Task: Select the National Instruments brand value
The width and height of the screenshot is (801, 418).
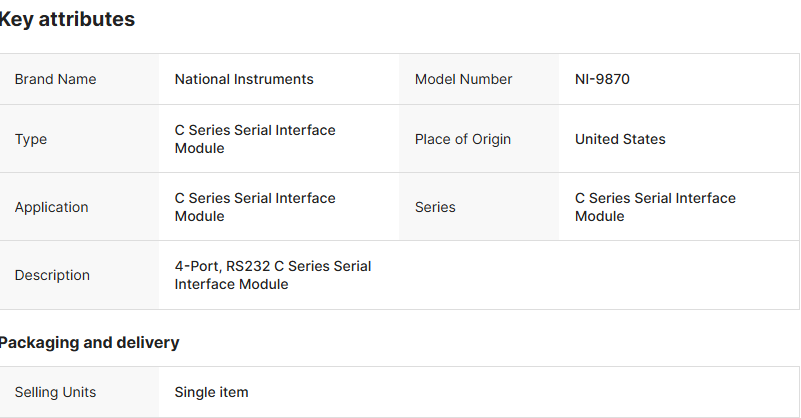Action: coord(244,79)
